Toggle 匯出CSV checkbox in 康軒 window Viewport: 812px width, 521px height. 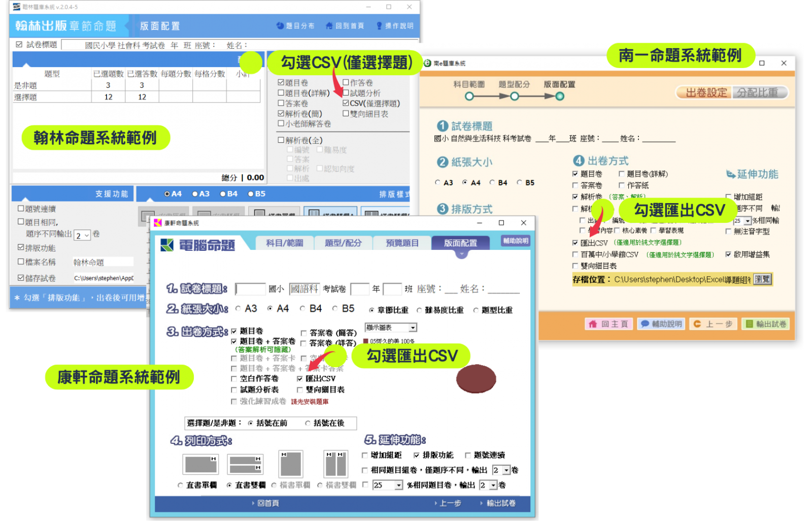[x=300, y=379]
